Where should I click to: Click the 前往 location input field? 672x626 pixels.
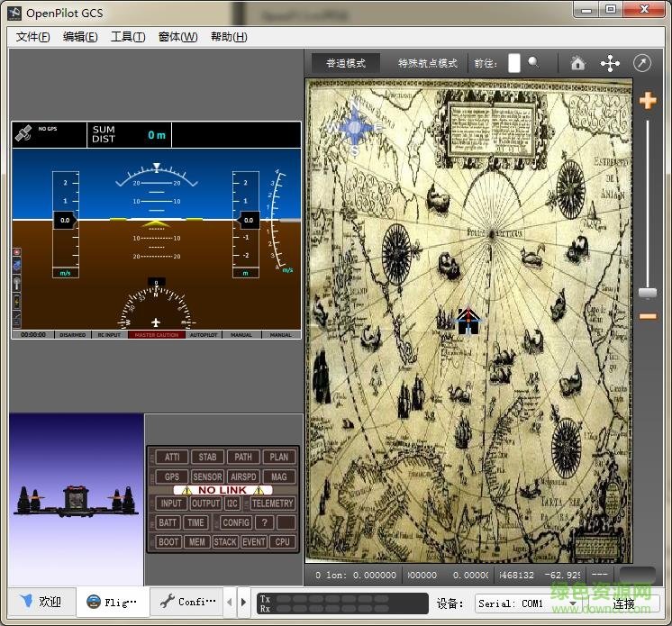coord(513,63)
